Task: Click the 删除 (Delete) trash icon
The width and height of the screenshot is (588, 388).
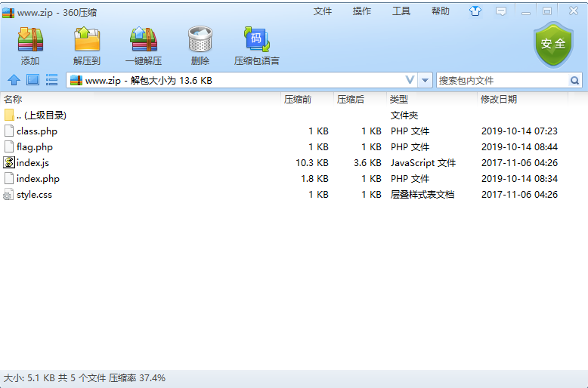Action: pyautogui.click(x=200, y=39)
